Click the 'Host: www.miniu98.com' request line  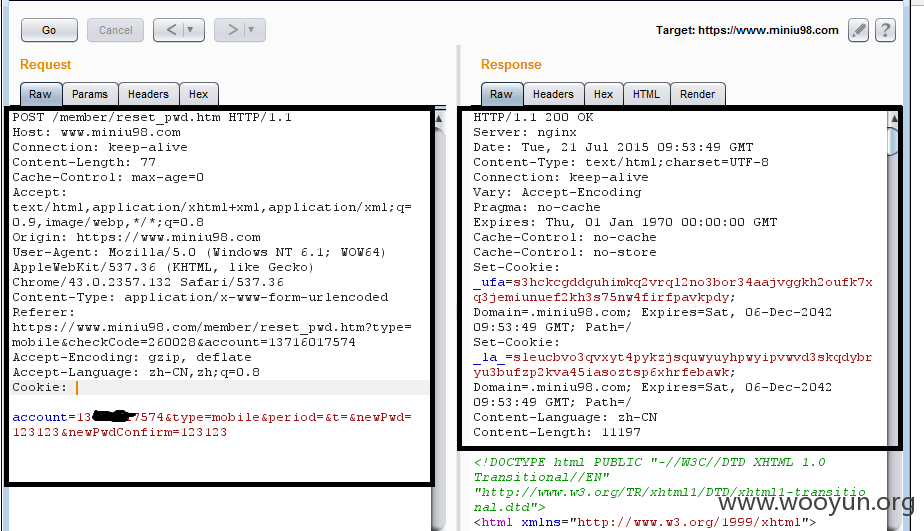(x=97, y=133)
